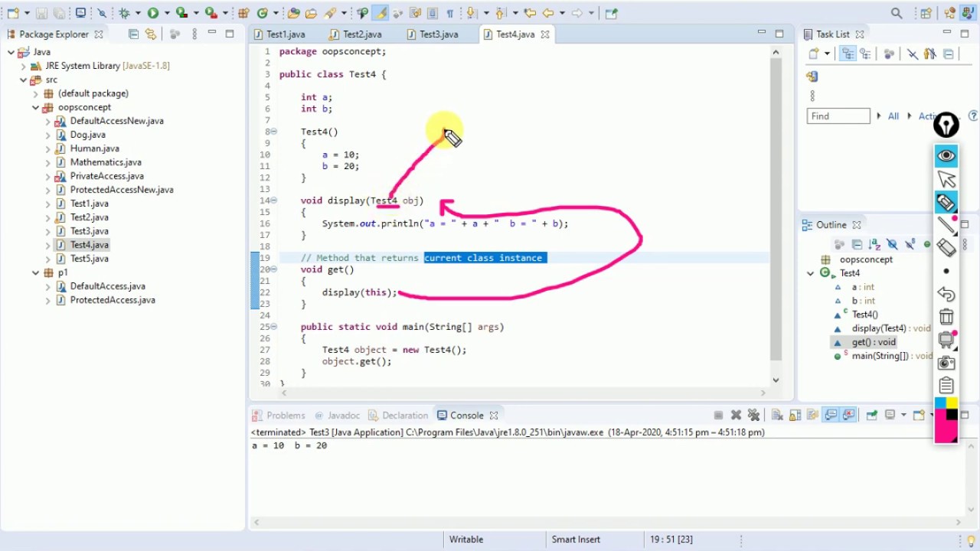The image size is (980, 551).
Task: Click the Clear Console icon
Action: pyautogui.click(x=777, y=415)
